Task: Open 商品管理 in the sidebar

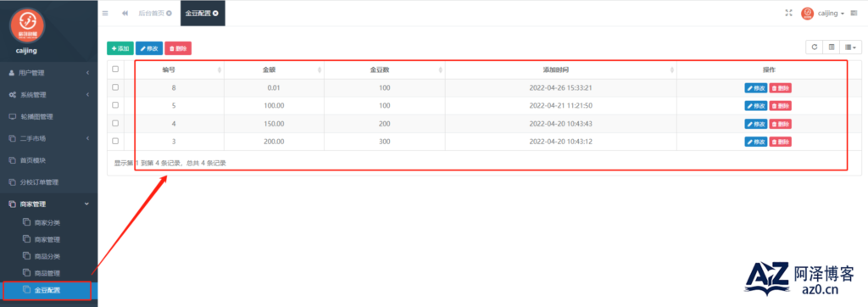Action: pos(47,273)
